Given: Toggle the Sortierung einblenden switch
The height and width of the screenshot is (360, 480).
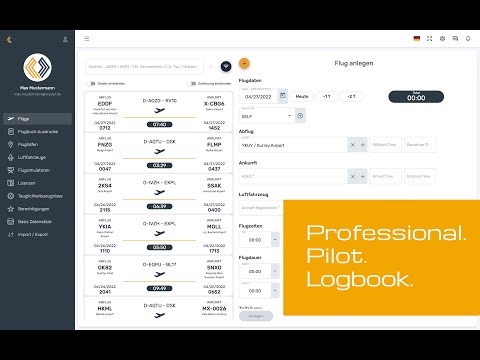Looking at the screenshot, I should click(x=191, y=84).
